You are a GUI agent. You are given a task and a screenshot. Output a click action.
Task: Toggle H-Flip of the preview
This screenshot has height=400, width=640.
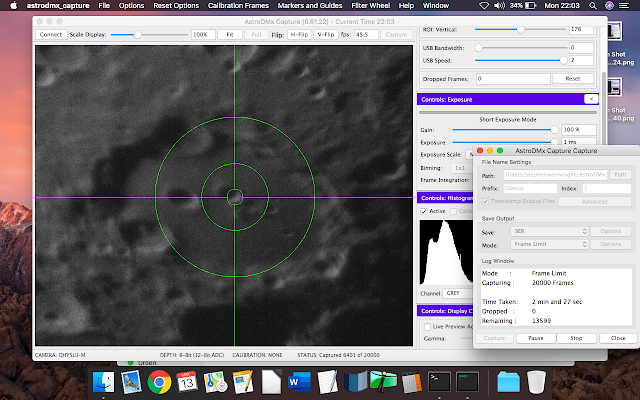(300, 35)
